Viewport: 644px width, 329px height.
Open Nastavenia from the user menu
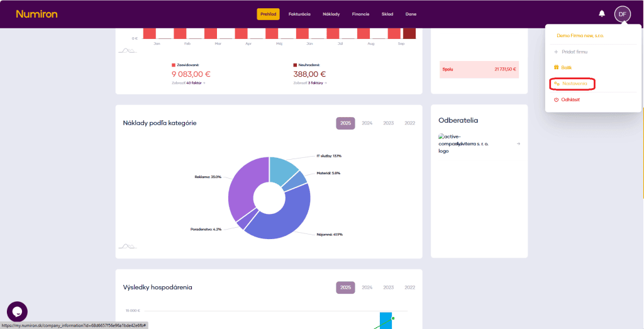(x=574, y=84)
